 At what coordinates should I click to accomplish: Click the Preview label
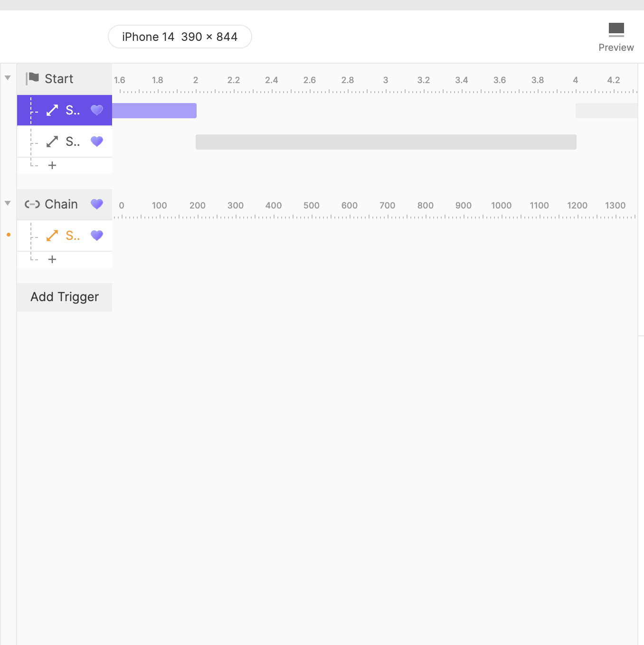tap(616, 47)
